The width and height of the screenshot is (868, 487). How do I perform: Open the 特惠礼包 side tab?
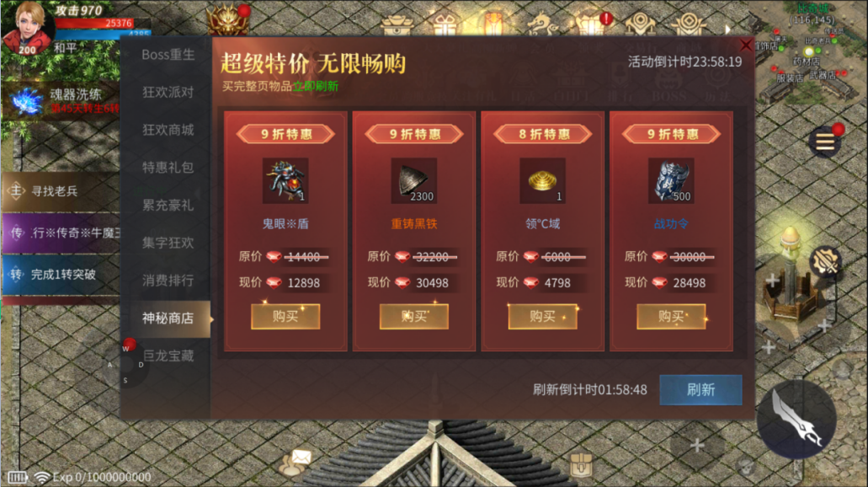168,168
